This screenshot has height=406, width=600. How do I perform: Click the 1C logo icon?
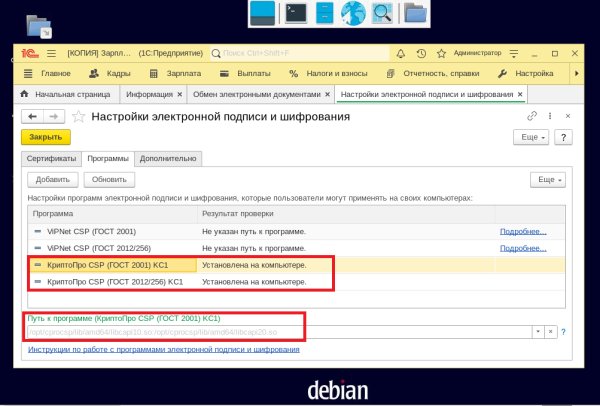pos(30,54)
